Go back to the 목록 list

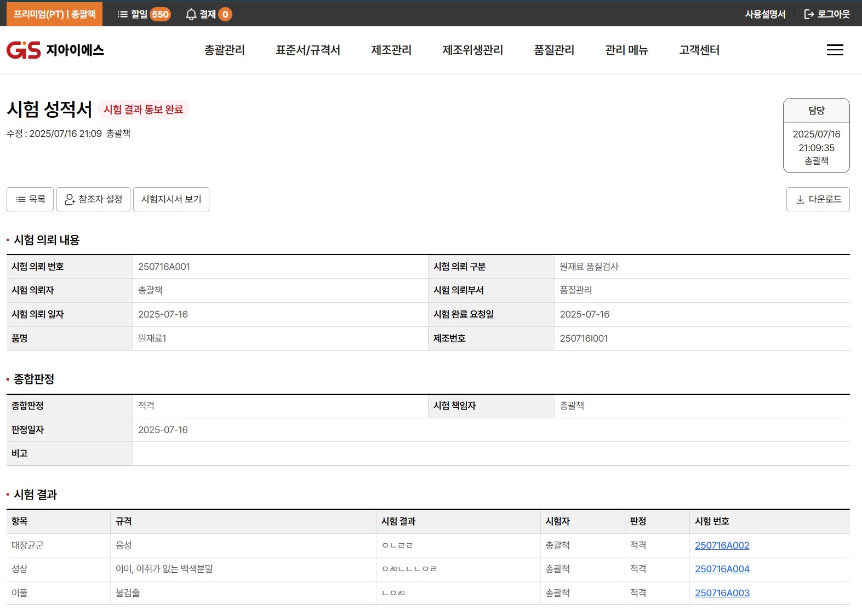(x=30, y=199)
